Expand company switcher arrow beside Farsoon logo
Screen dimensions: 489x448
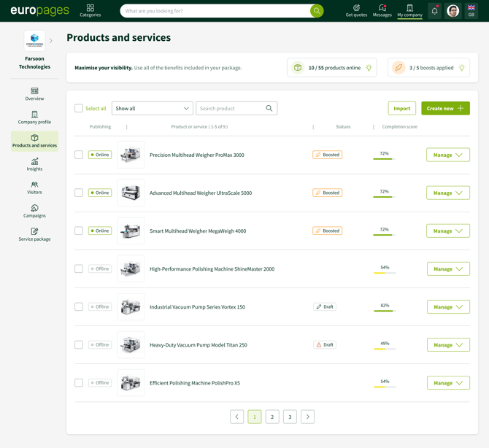pyautogui.click(x=51, y=41)
